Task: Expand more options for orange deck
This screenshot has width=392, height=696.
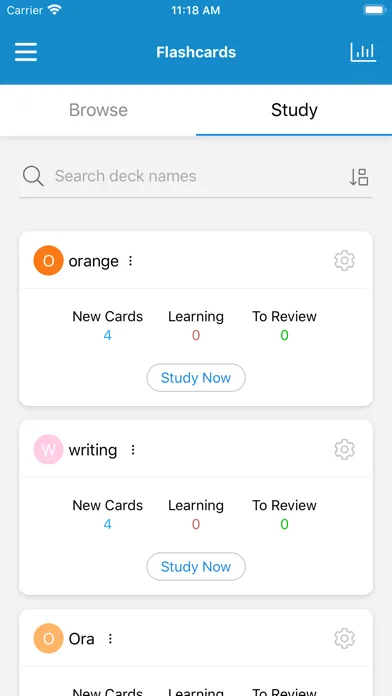Action: coord(131,261)
